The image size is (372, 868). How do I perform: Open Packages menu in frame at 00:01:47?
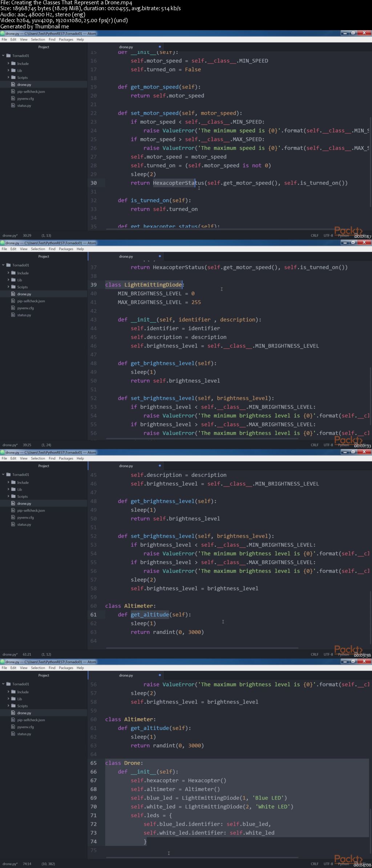pos(66,40)
